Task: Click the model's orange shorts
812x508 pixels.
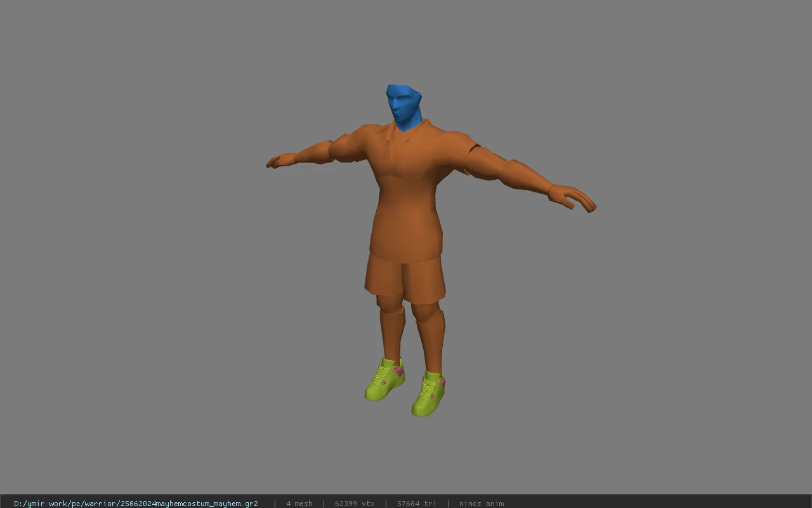Action: pyautogui.click(x=405, y=278)
